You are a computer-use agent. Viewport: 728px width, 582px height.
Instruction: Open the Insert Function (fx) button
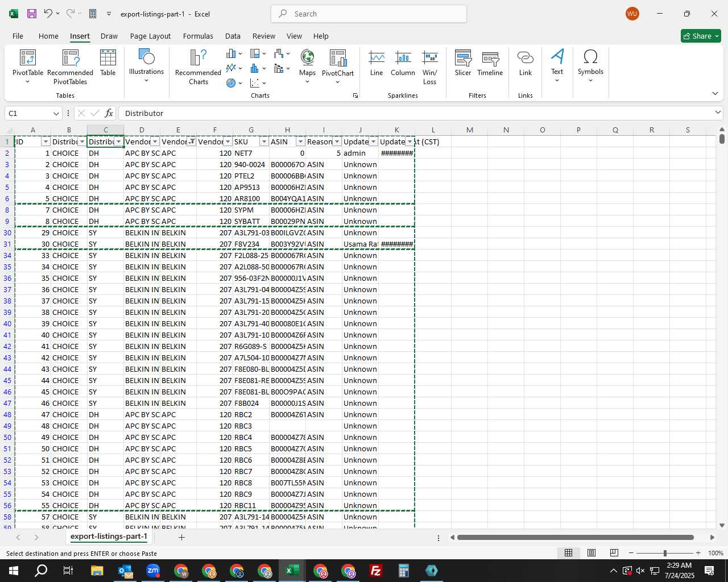pyautogui.click(x=109, y=113)
